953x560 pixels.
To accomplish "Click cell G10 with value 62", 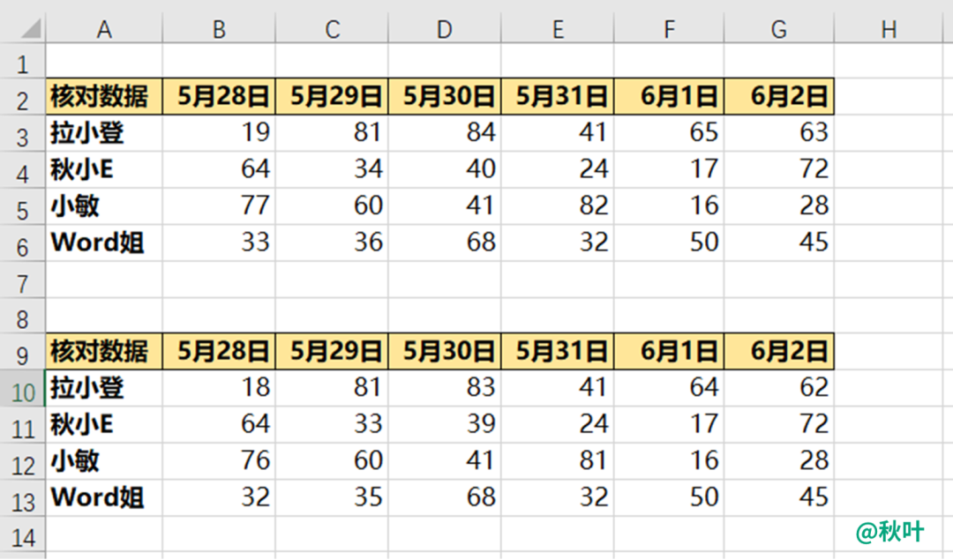I will click(x=779, y=387).
